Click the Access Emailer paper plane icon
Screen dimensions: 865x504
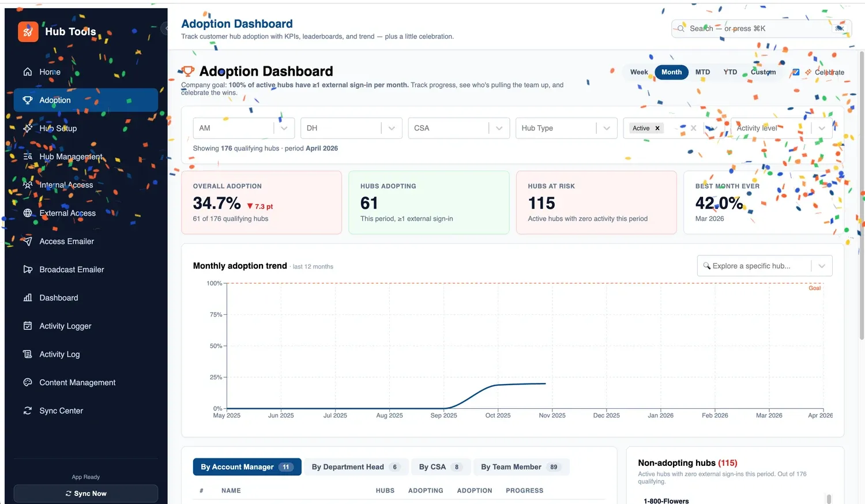28,242
